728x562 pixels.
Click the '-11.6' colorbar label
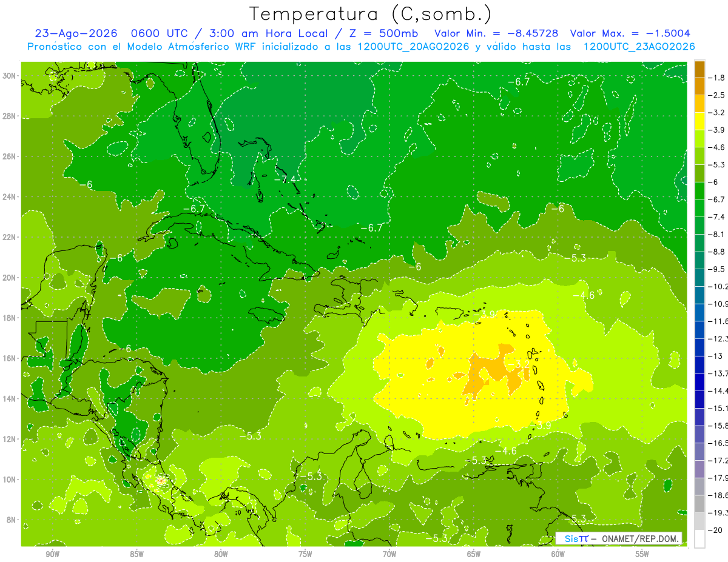tap(719, 321)
